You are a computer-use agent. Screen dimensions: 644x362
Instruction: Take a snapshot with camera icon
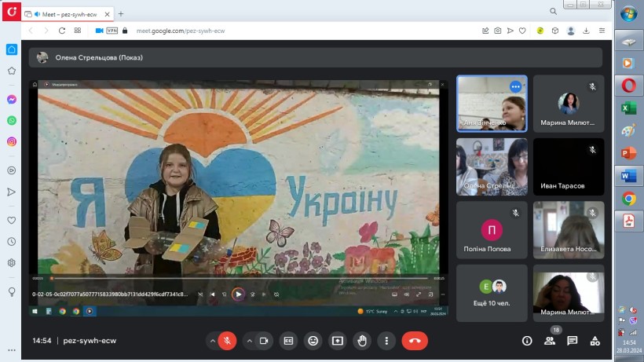pyautogui.click(x=497, y=31)
